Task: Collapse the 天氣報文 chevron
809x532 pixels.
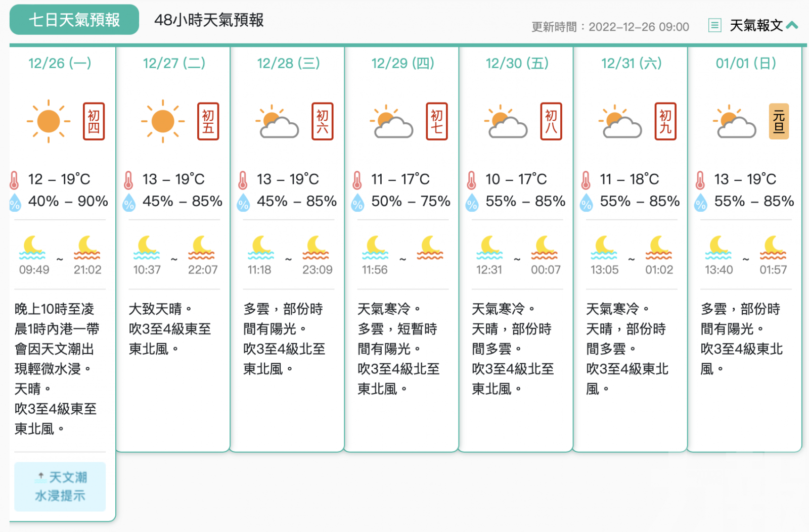Action: point(792,25)
